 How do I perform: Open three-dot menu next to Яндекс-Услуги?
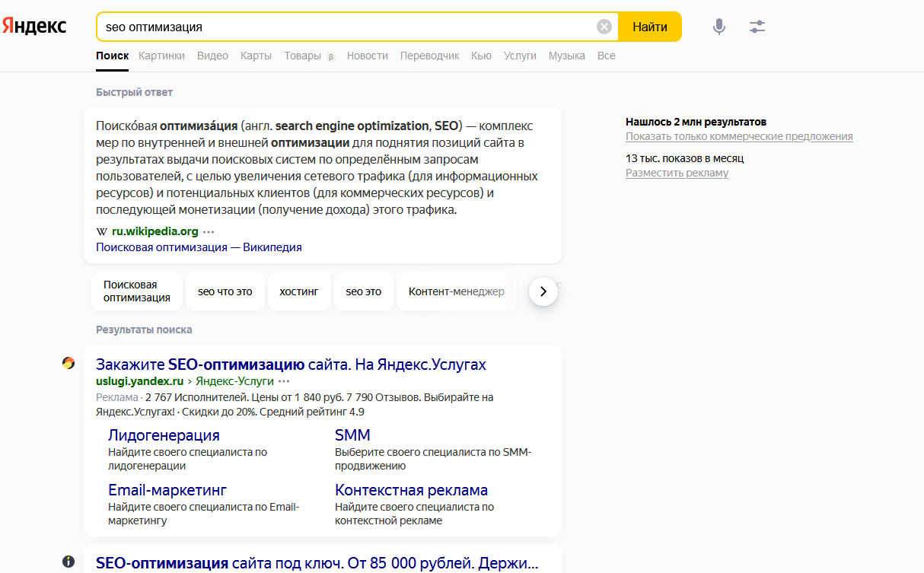284,381
